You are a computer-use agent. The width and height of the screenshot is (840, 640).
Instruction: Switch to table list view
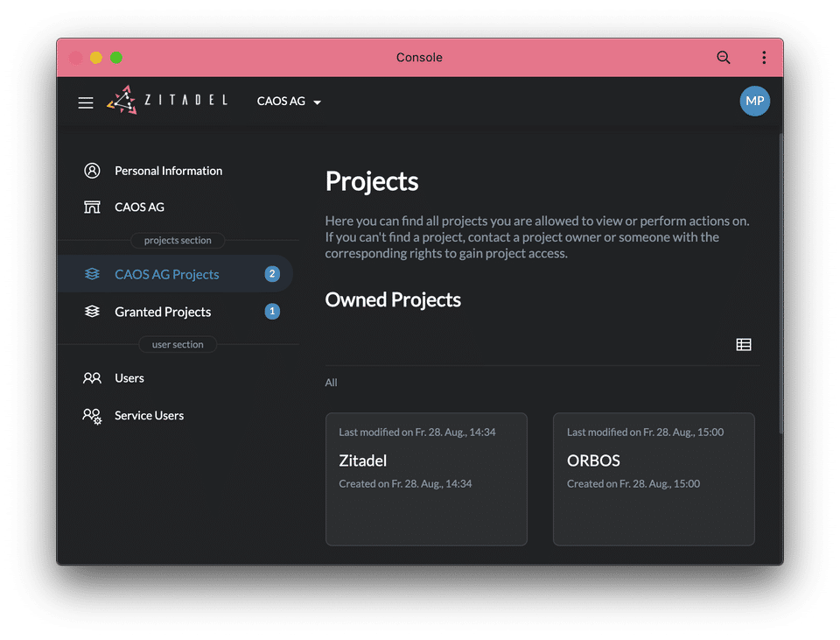pyautogui.click(x=744, y=345)
